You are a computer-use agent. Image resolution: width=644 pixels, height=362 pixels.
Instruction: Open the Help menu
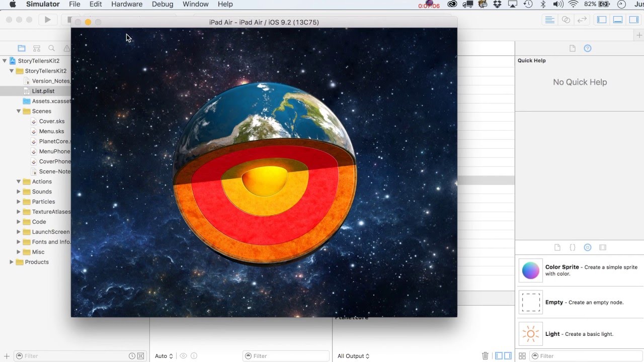click(x=225, y=4)
